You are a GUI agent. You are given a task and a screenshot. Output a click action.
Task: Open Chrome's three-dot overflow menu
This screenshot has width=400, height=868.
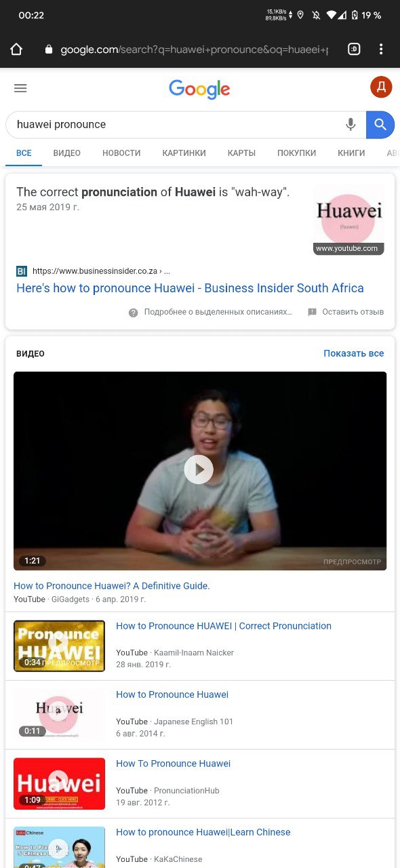[381, 50]
